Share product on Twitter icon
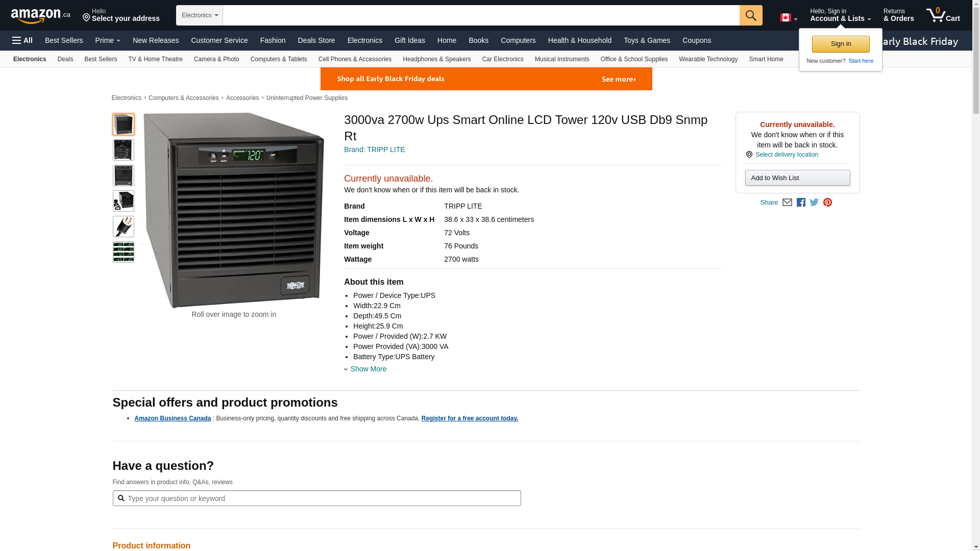The width and height of the screenshot is (980, 551). 814,203
